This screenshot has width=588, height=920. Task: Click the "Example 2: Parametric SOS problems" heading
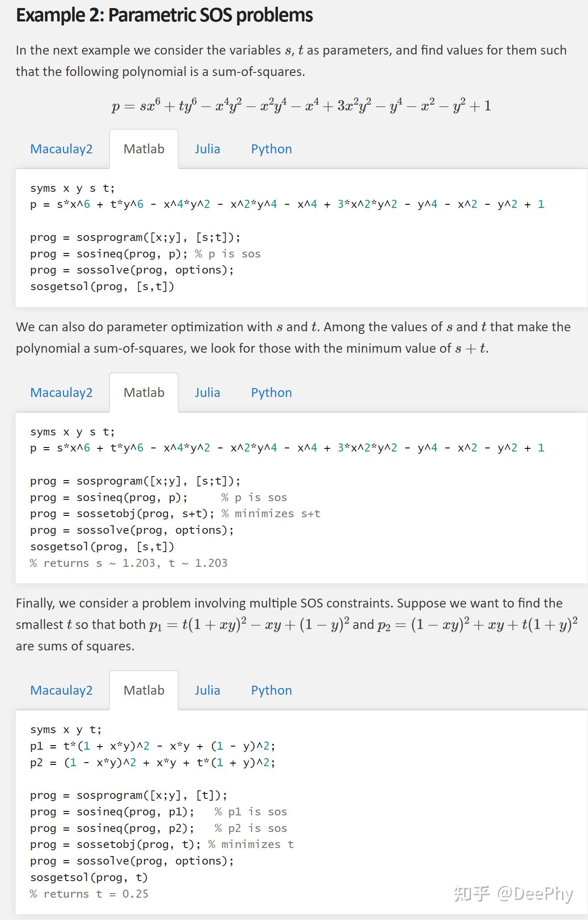click(164, 15)
